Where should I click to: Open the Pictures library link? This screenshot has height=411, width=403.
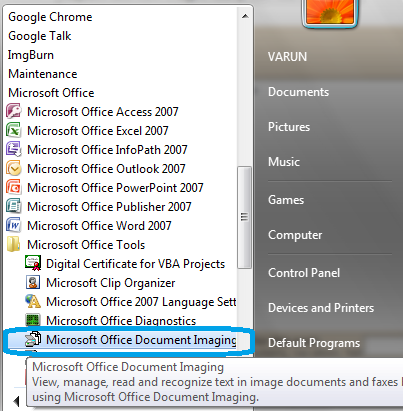pos(289,127)
